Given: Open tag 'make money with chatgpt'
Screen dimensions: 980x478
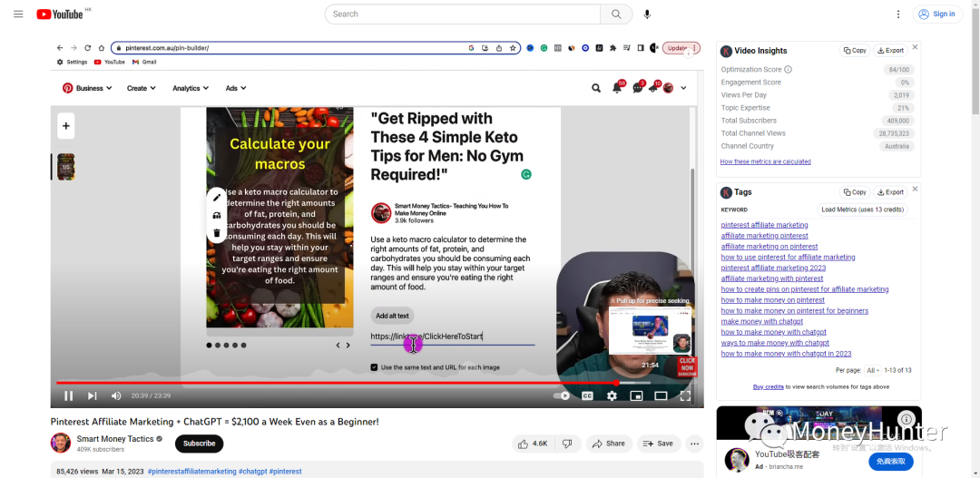Looking at the screenshot, I should [x=762, y=321].
